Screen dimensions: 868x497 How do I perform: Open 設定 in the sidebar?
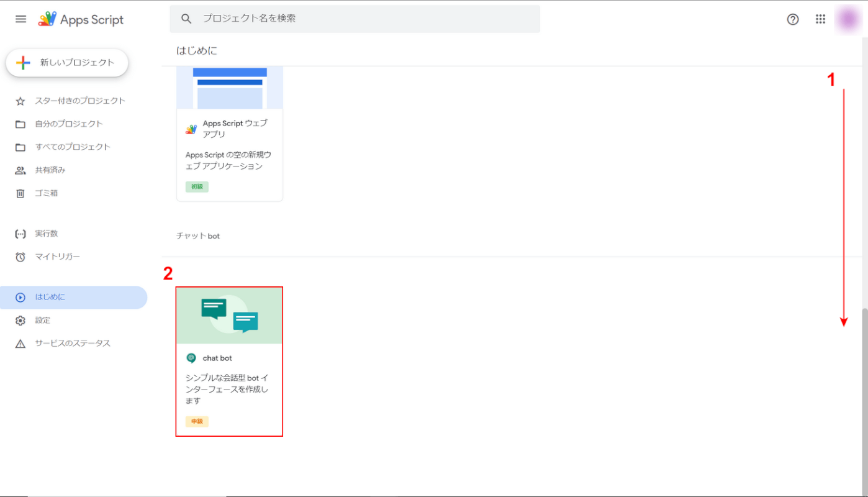tap(43, 320)
